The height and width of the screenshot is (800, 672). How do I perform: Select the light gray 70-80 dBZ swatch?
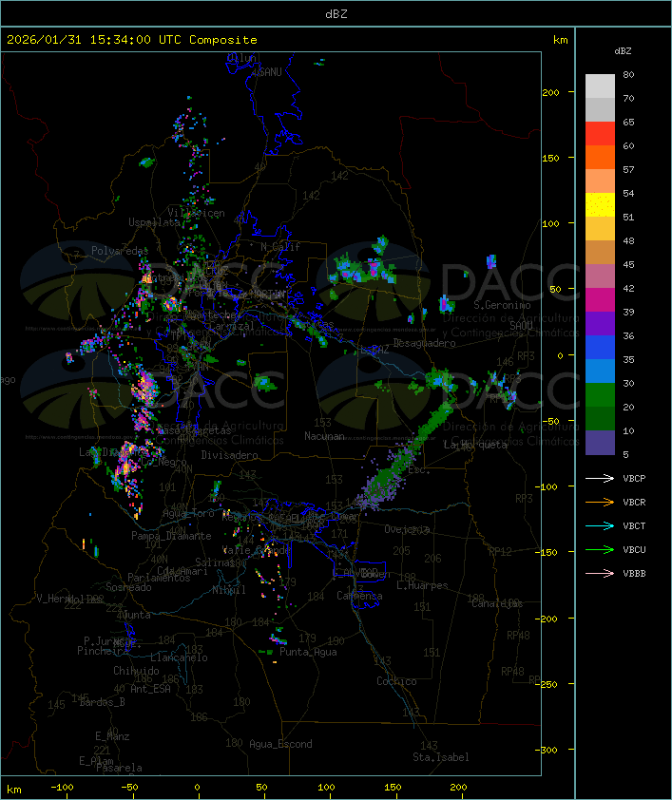click(x=600, y=86)
